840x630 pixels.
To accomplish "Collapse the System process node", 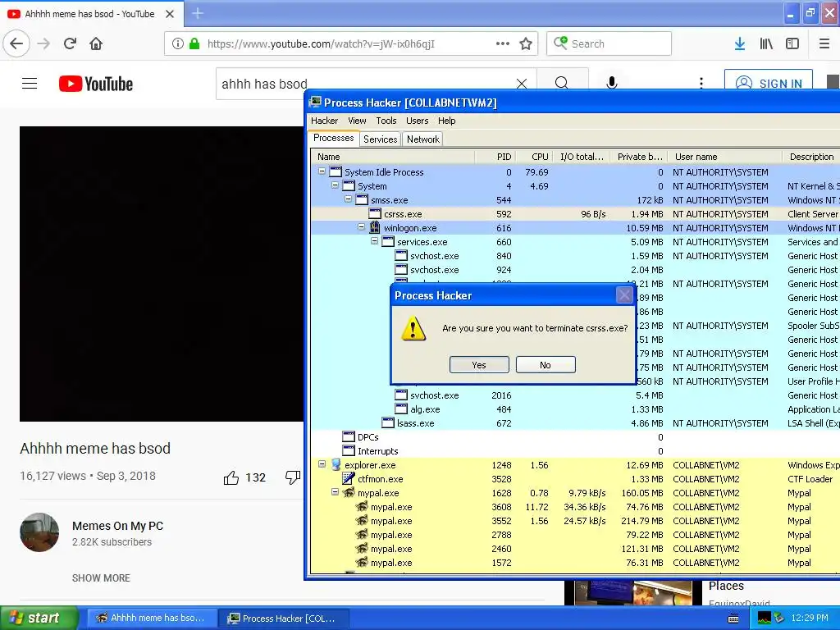I will tap(335, 185).
